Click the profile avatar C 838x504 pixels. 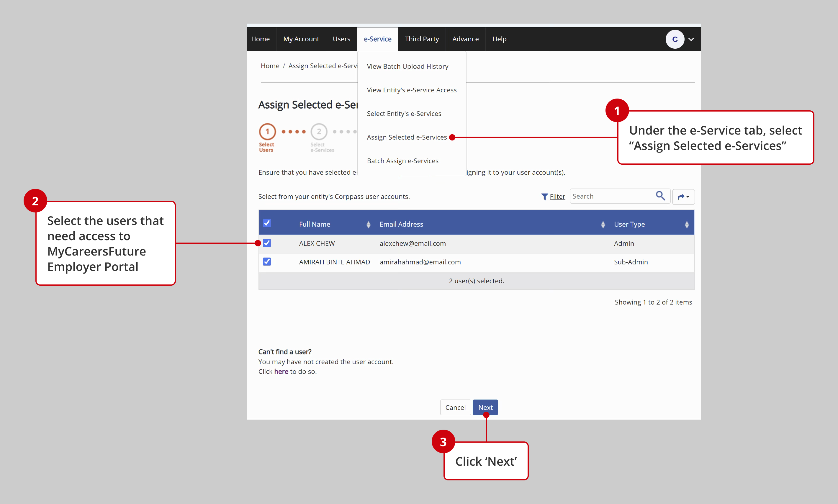click(675, 40)
